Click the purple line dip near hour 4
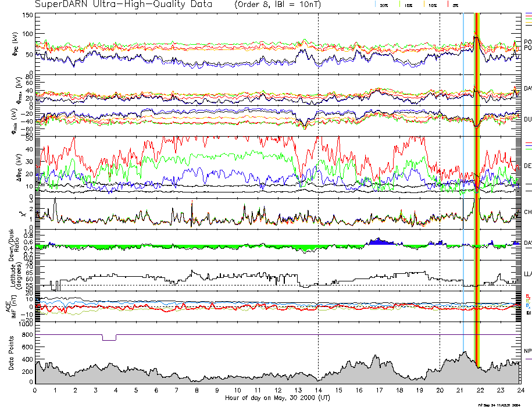The image size is (532, 407). [x=109, y=340]
